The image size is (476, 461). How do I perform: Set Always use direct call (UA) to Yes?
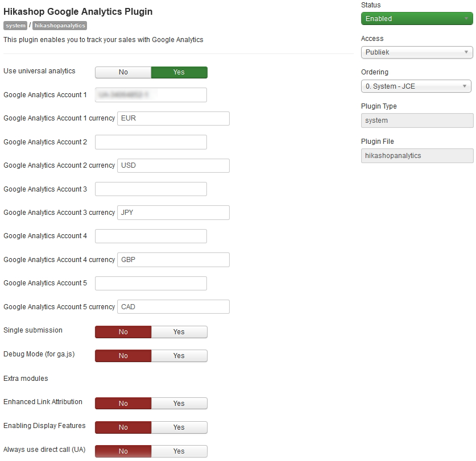coord(179,451)
